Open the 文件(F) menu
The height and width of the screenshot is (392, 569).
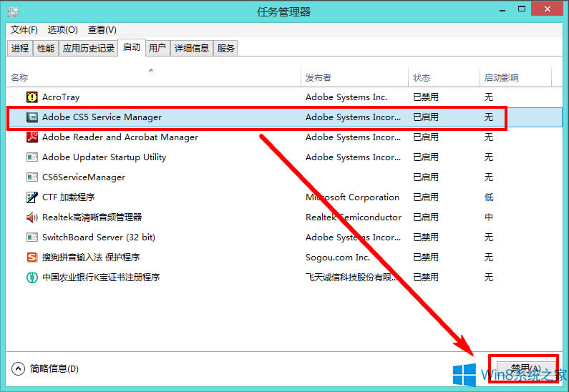point(24,30)
